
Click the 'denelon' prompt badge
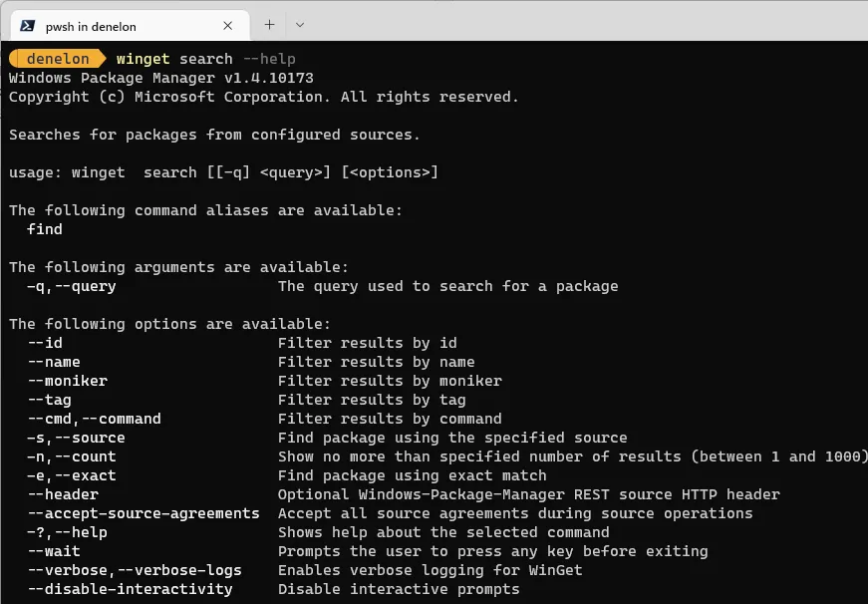58,59
